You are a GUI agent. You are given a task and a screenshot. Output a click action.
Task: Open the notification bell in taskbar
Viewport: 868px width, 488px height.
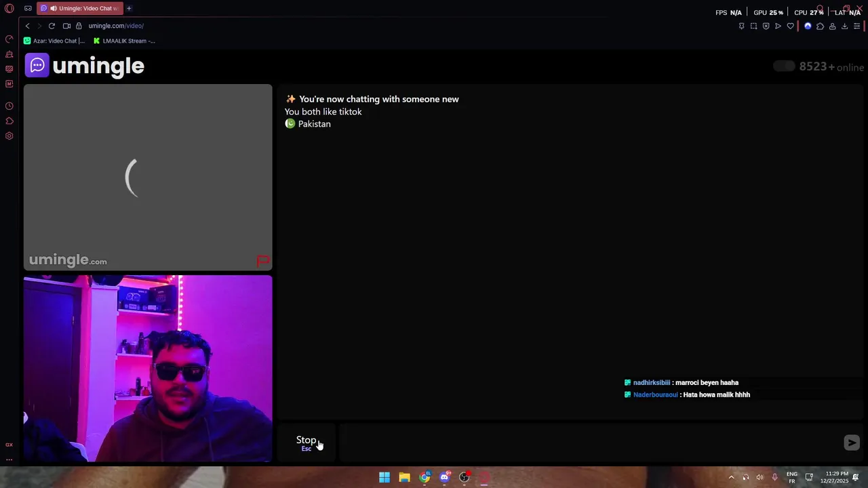click(x=856, y=477)
